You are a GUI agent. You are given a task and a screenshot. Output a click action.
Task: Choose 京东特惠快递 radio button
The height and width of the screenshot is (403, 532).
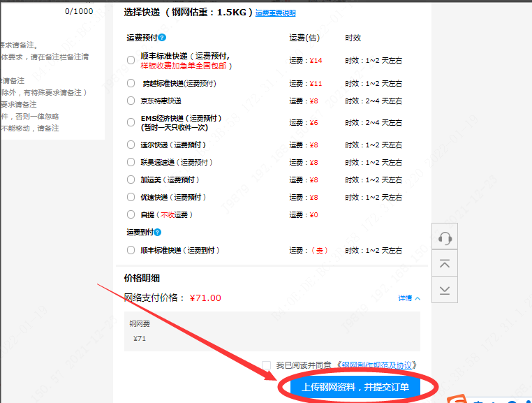click(x=131, y=101)
